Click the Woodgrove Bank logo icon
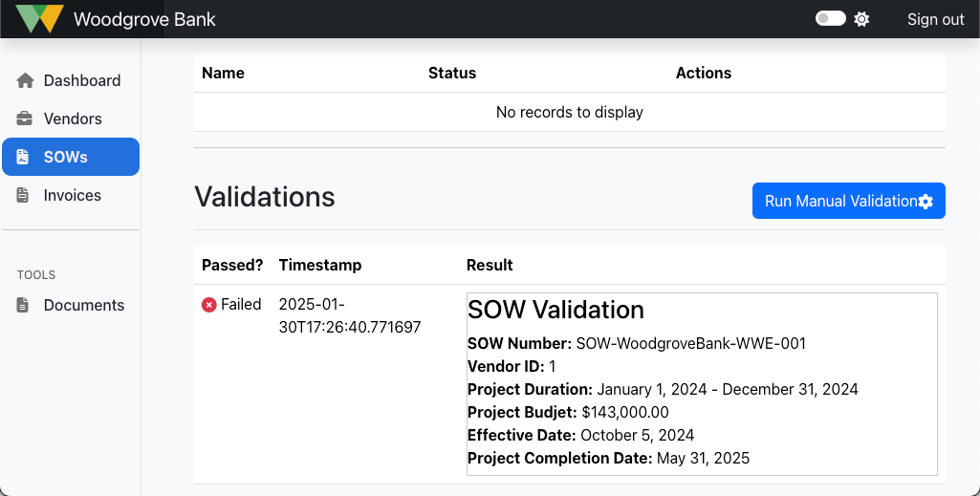The height and width of the screenshot is (496, 980). click(x=40, y=19)
